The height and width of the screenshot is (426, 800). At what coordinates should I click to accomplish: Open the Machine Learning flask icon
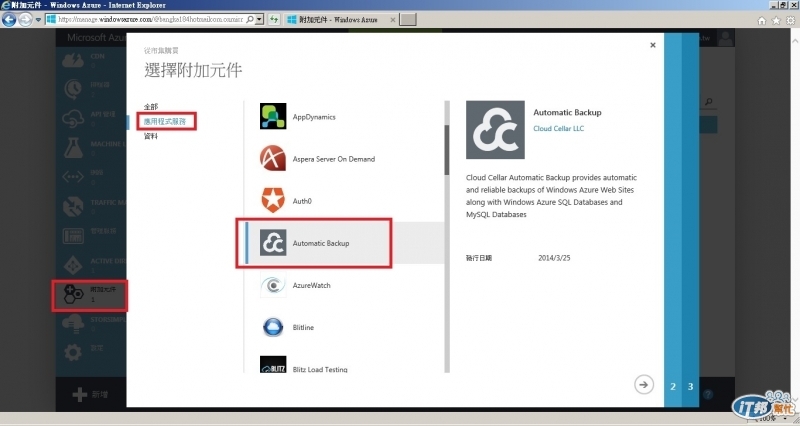73,147
